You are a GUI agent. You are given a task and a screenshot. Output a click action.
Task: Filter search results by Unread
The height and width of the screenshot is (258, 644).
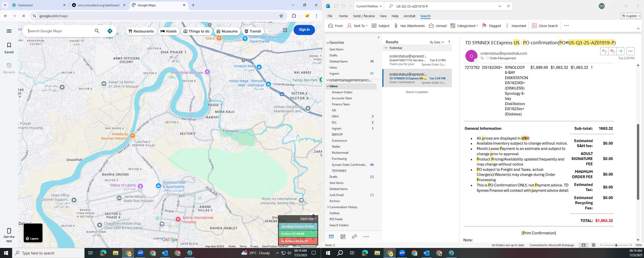coord(438,26)
